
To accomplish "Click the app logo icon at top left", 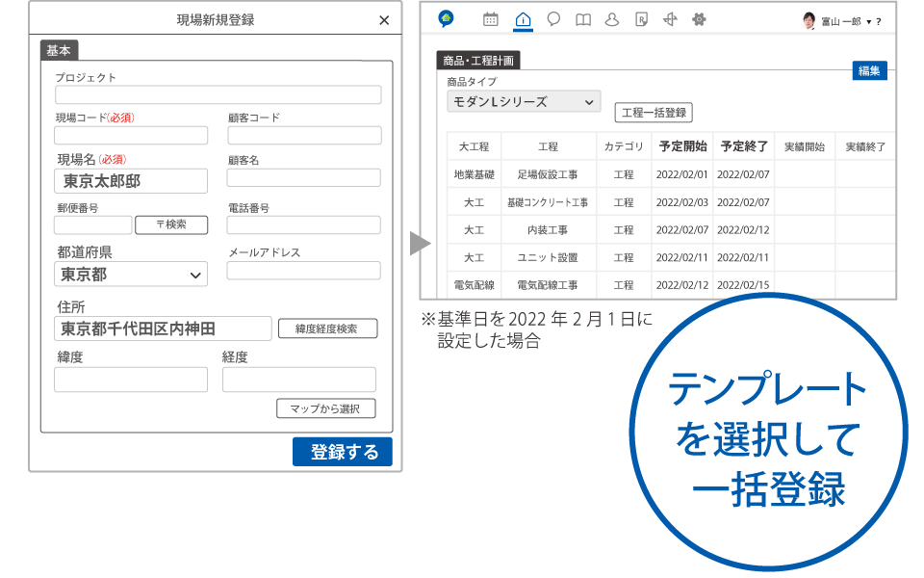I will [446, 19].
